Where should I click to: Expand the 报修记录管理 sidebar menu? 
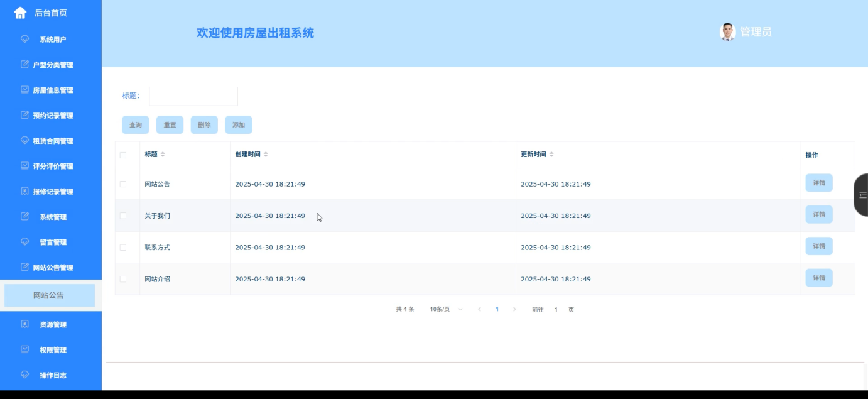(51, 192)
